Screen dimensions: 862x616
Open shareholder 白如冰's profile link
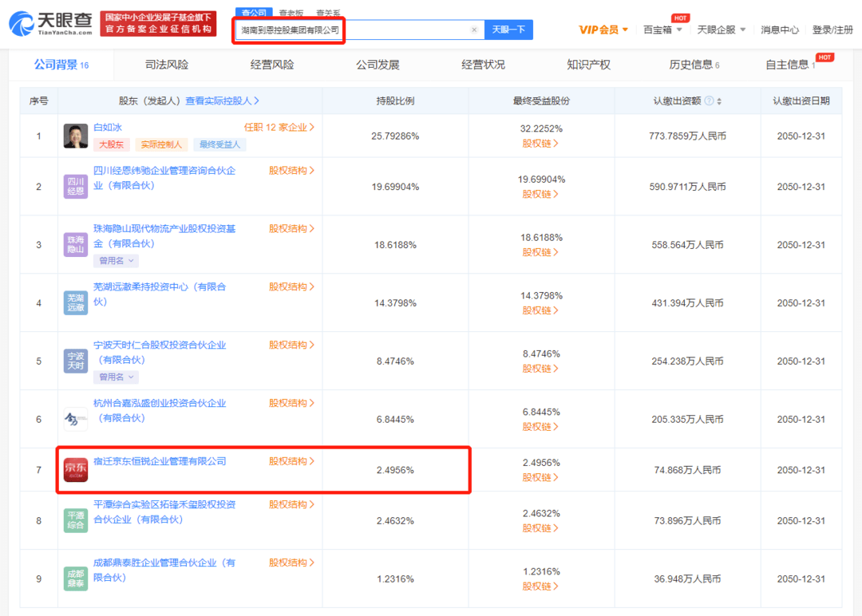[x=108, y=128]
